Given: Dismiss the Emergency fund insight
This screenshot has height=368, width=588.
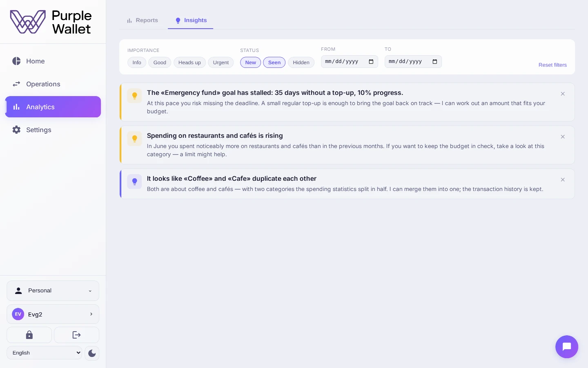Looking at the screenshot, I should [563, 94].
